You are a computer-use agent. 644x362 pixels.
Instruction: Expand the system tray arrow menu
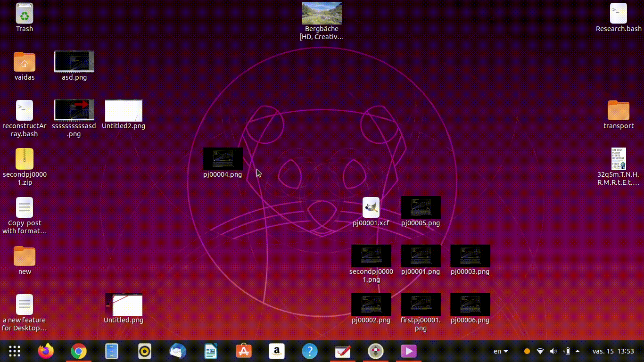pyautogui.click(x=578, y=351)
